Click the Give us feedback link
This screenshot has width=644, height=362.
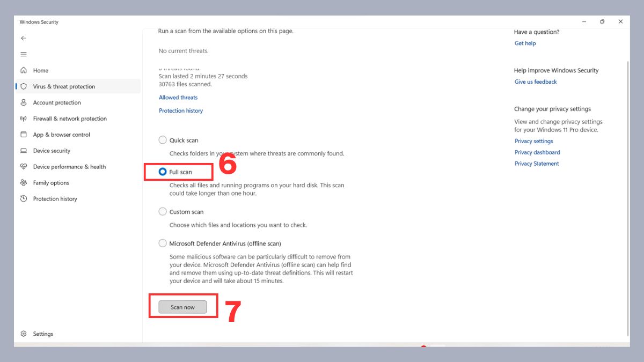pyautogui.click(x=536, y=82)
